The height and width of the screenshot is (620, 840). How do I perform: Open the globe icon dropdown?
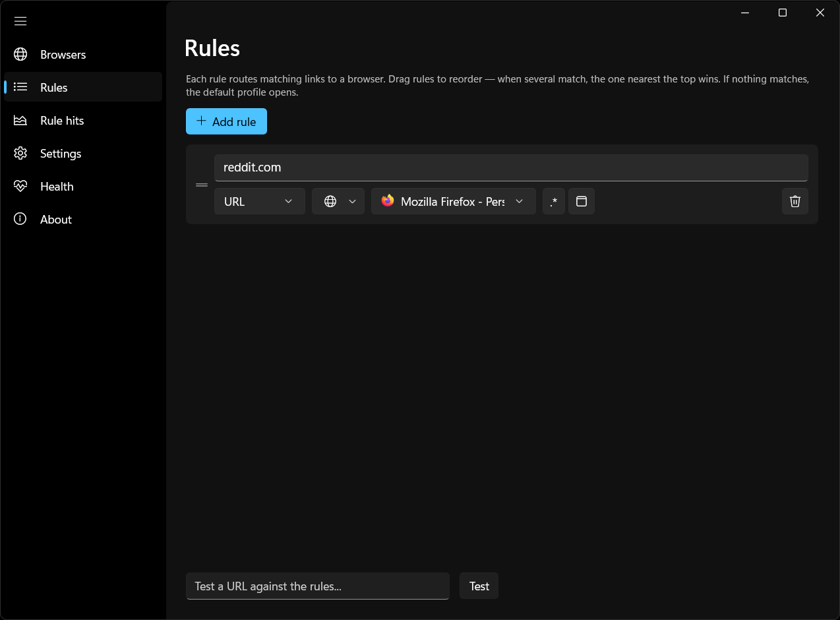click(x=338, y=201)
